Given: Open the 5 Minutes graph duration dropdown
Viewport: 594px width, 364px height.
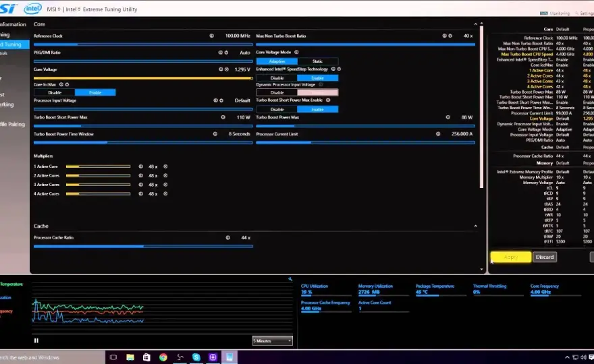Looking at the screenshot, I should 273,341.
